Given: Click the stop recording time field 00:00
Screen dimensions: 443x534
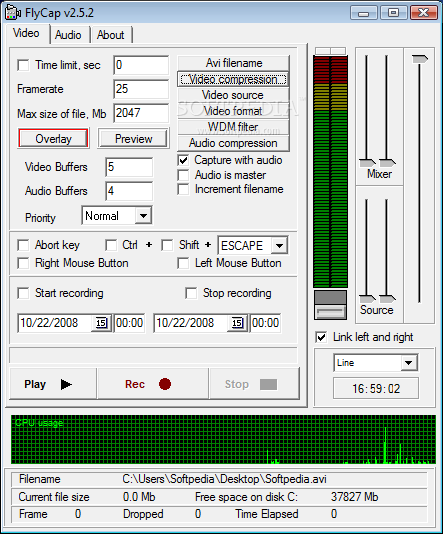Looking at the screenshot, I should (x=266, y=323).
